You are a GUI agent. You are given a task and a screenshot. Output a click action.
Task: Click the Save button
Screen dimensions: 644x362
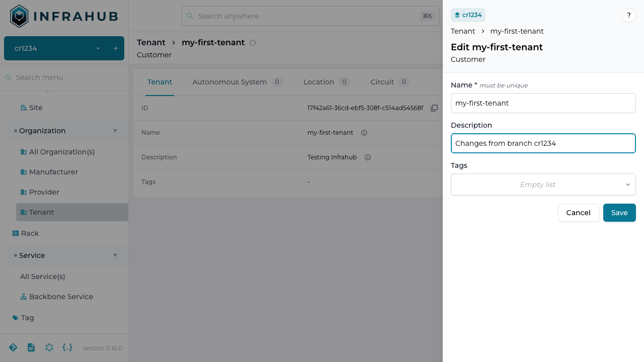click(619, 213)
